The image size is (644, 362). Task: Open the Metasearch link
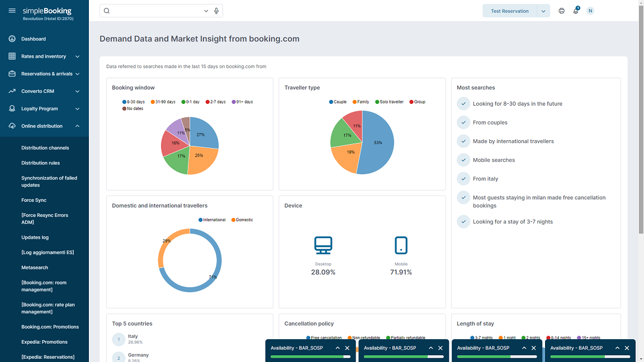[x=35, y=268]
